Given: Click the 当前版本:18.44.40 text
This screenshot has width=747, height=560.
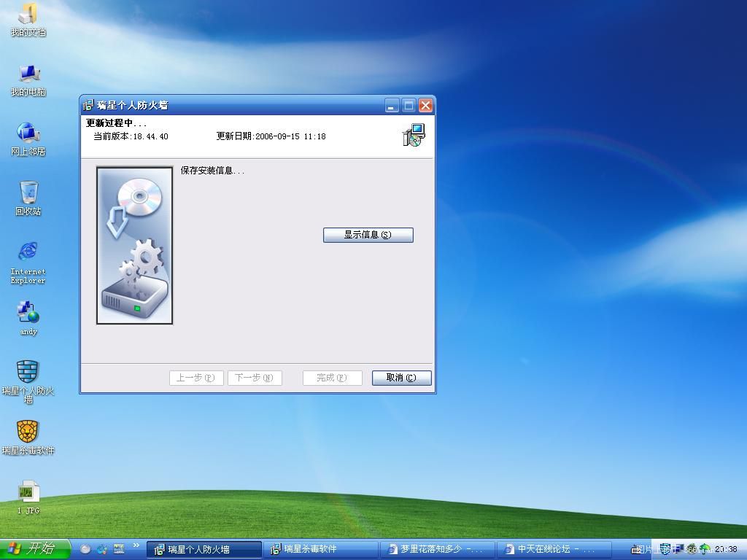Looking at the screenshot, I should [131, 136].
